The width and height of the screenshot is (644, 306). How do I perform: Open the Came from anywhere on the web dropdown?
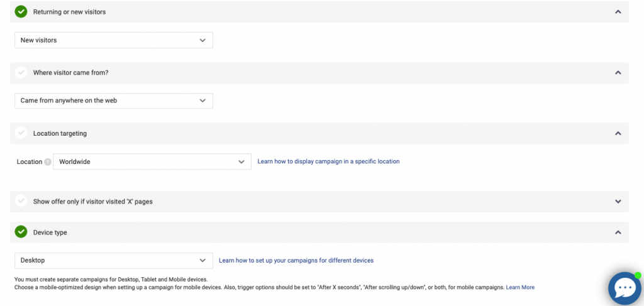click(x=114, y=101)
